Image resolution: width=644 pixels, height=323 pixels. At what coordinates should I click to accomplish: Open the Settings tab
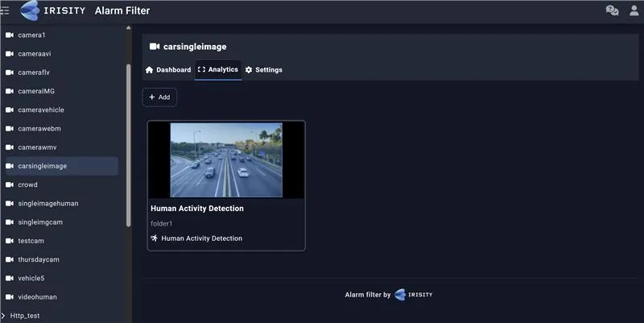point(264,70)
